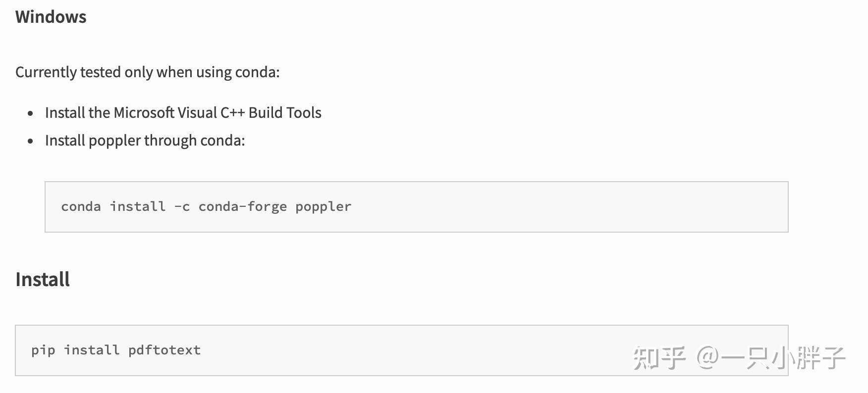Image resolution: width=868 pixels, height=393 pixels.
Task: Click the 知乎 logo watermark
Action: 658,358
